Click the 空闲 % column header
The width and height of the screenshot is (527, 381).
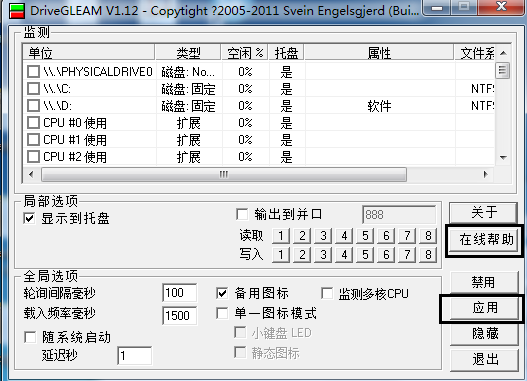tap(245, 53)
